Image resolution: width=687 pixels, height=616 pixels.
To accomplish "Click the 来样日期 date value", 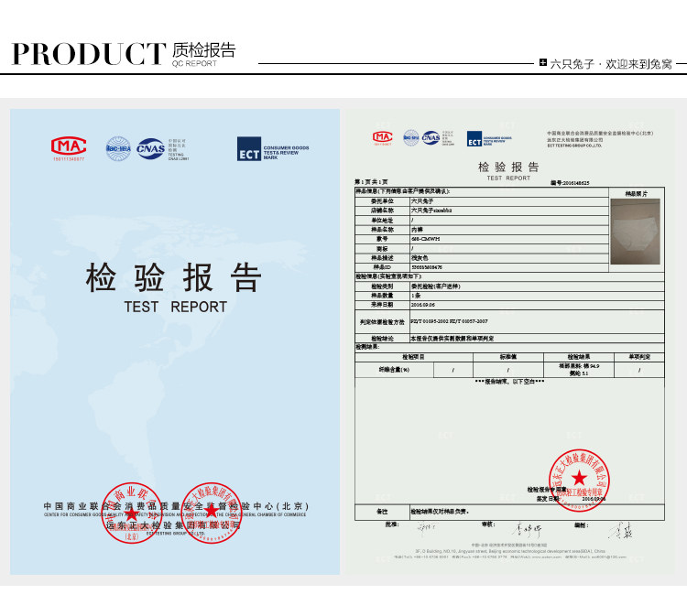I will click(423, 305).
